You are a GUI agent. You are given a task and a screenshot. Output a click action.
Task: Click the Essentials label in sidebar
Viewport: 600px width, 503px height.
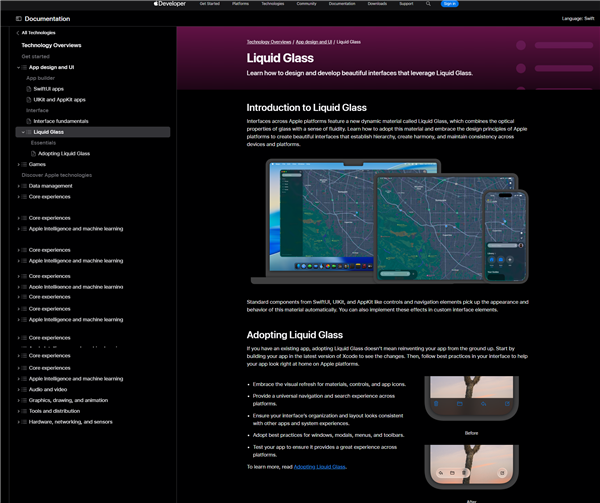(x=43, y=143)
